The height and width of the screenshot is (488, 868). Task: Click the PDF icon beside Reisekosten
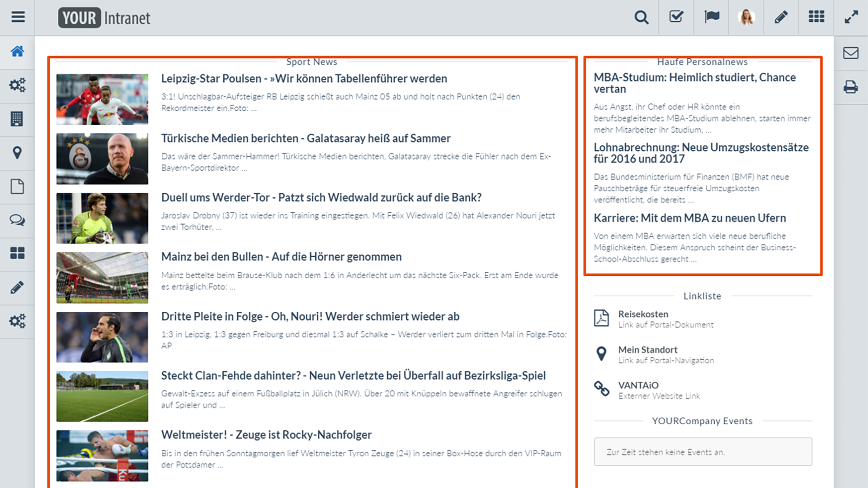601,318
